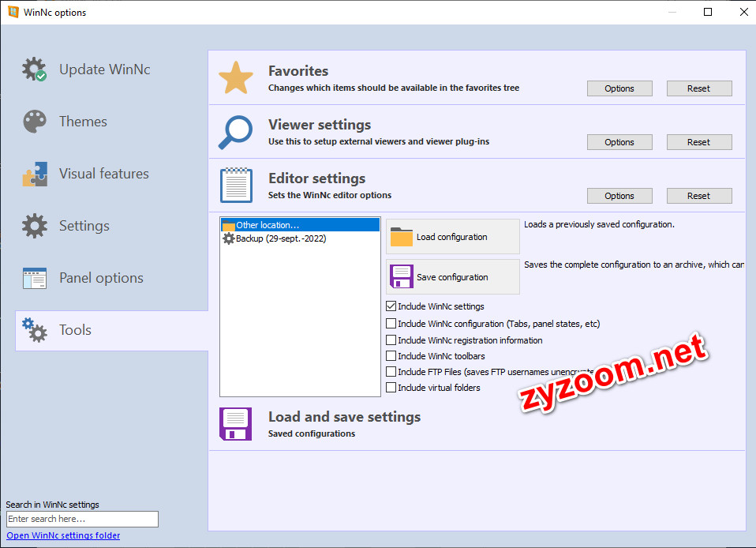Open the Update WinNc section

[x=105, y=69]
